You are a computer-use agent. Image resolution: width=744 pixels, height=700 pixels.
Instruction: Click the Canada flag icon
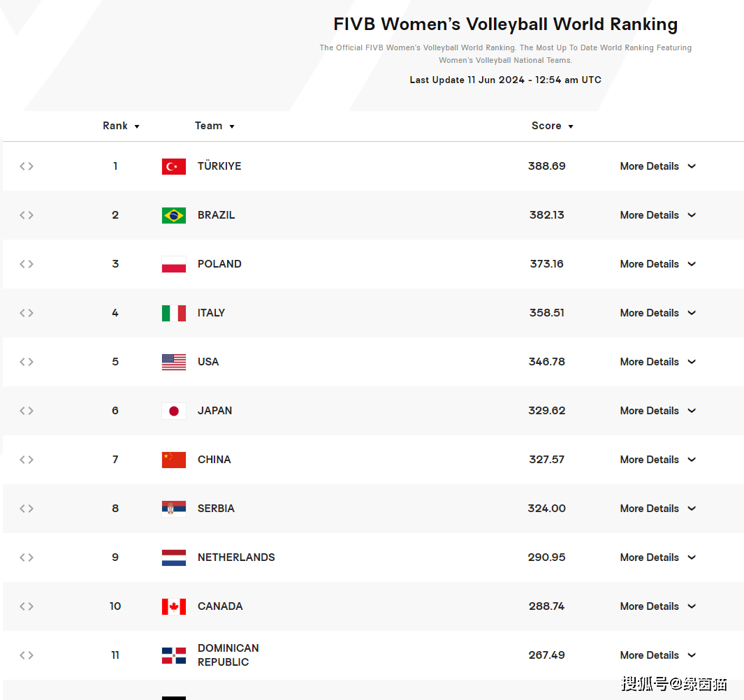tap(174, 606)
